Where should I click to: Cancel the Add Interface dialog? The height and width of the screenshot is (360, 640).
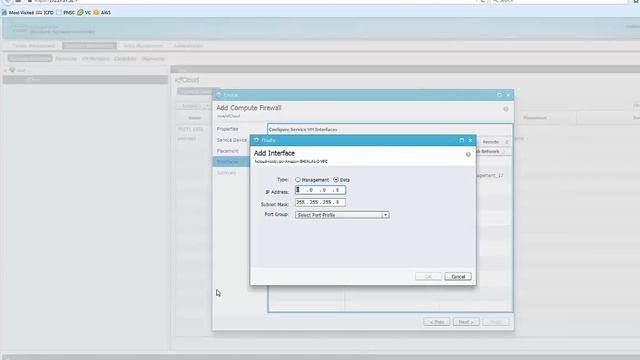[458, 276]
